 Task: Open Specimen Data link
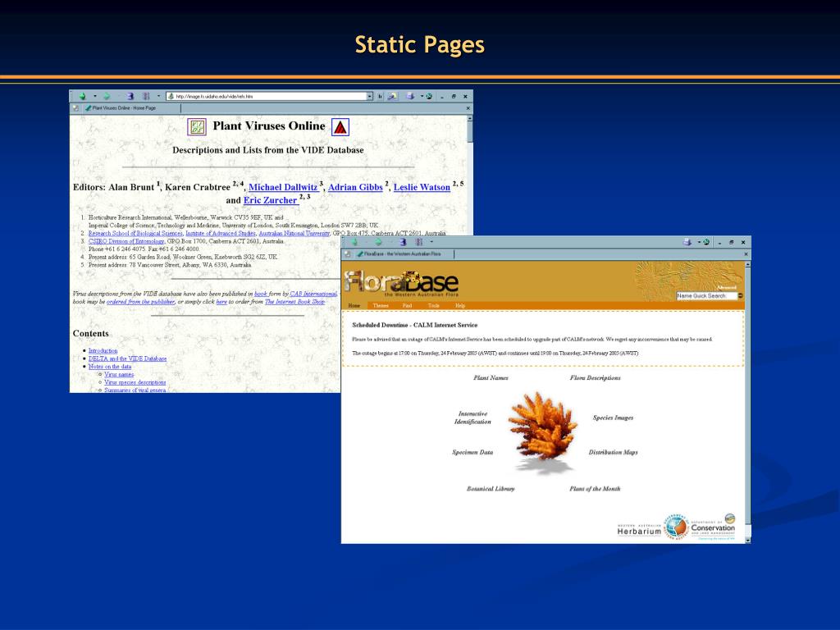(472, 452)
